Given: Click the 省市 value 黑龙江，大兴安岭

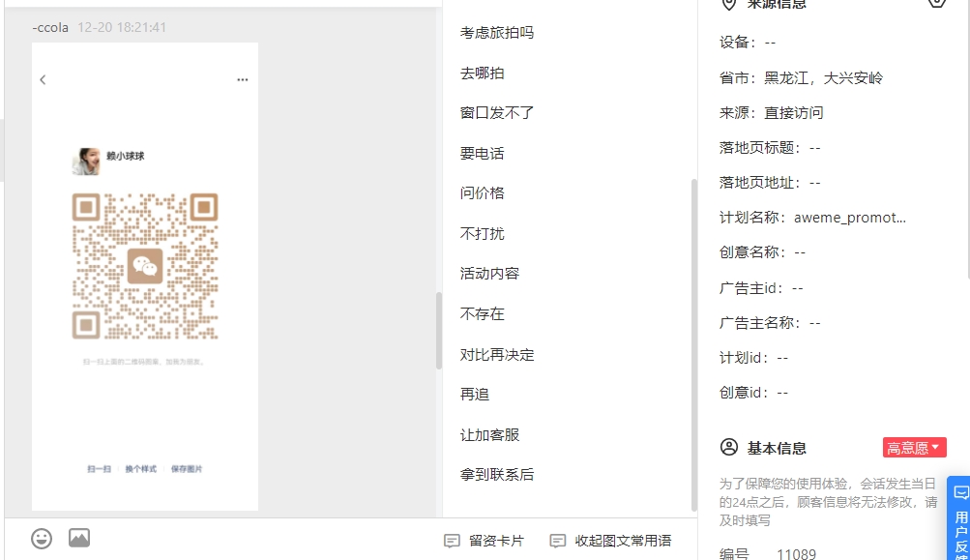Looking at the screenshot, I should tap(823, 78).
